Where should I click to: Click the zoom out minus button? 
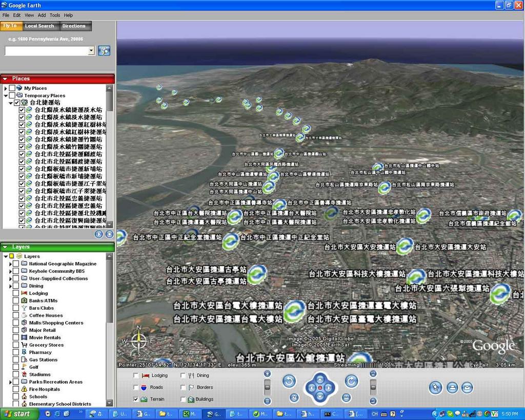tap(267, 401)
